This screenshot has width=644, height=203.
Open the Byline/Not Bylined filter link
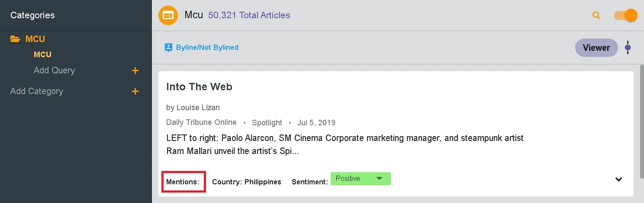207,47
